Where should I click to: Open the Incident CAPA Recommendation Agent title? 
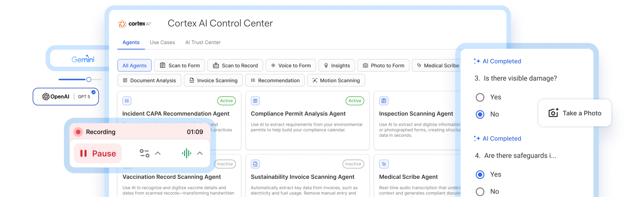click(x=176, y=114)
